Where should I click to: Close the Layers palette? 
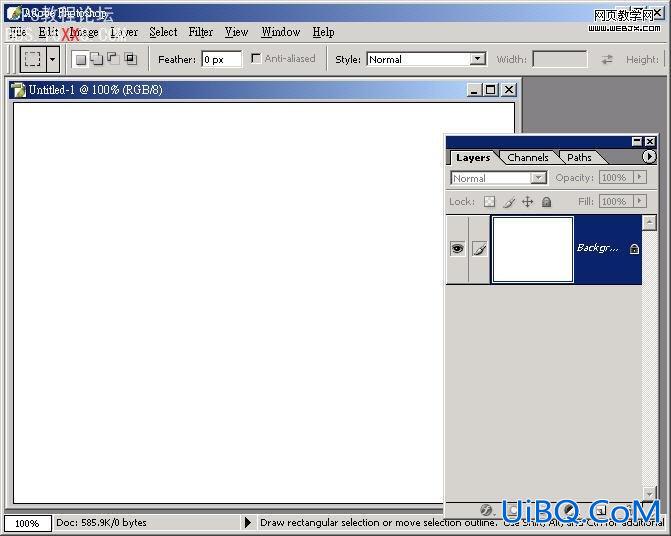(x=650, y=141)
